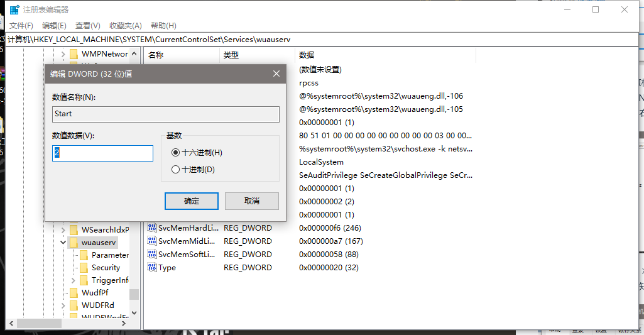Close the 编辑 DWORD dialog with X

point(276,74)
